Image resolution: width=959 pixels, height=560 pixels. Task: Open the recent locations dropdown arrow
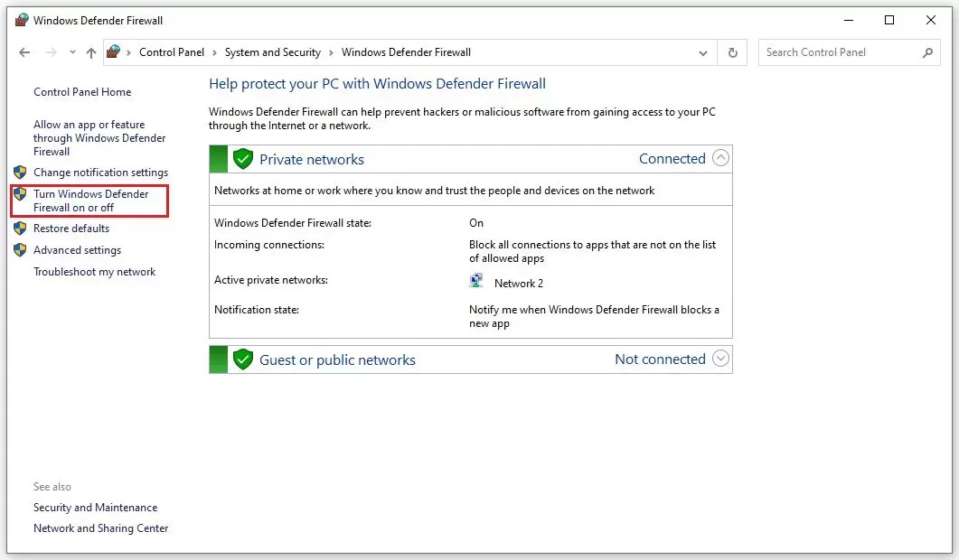[72, 53]
